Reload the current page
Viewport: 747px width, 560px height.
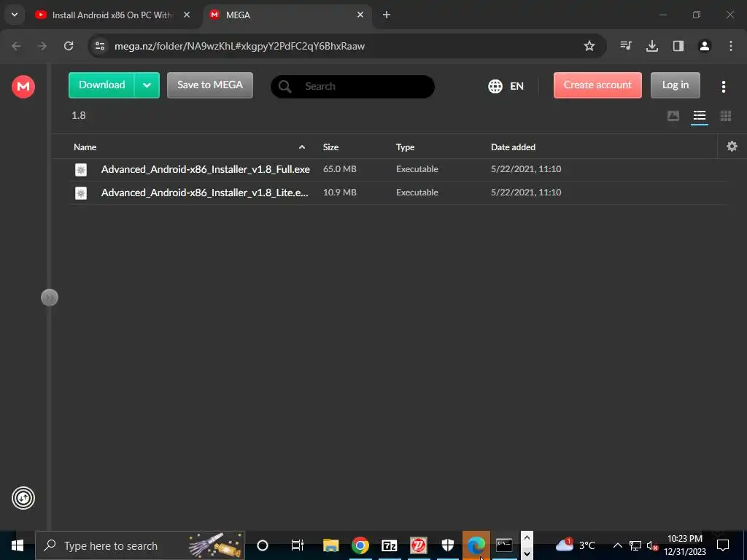69,46
